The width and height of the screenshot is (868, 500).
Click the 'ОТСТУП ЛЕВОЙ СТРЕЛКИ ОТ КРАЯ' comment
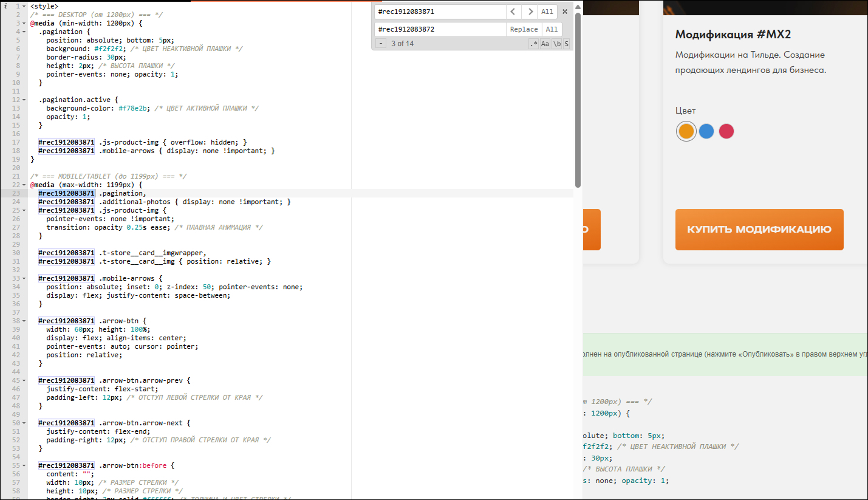pyautogui.click(x=194, y=397)
